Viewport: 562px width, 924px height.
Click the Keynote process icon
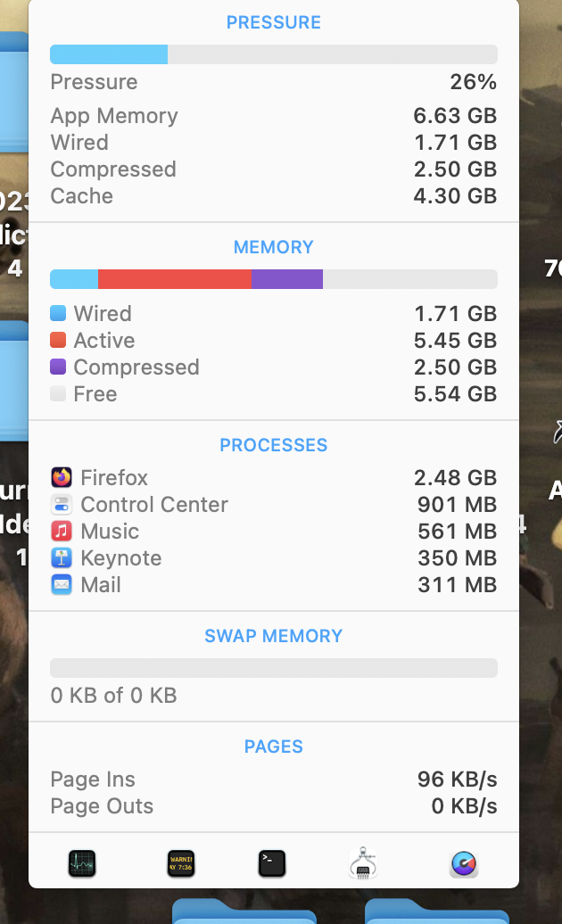click(62, 558)
